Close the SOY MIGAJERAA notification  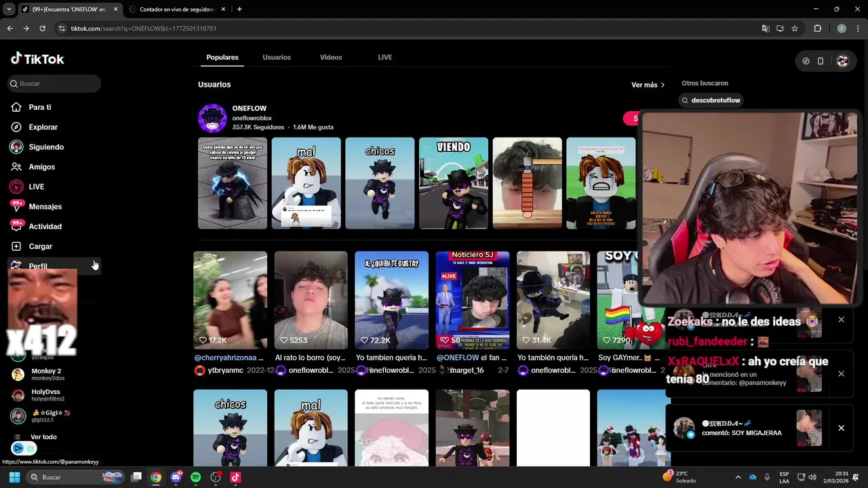pyautogui.click(x=841, y=428)
